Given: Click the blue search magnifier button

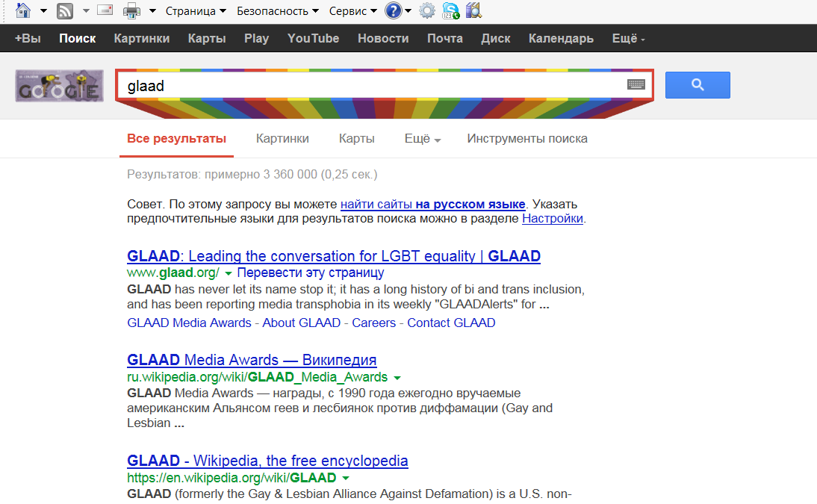Looking at the screenshot, I should click(x=698, y=85).
